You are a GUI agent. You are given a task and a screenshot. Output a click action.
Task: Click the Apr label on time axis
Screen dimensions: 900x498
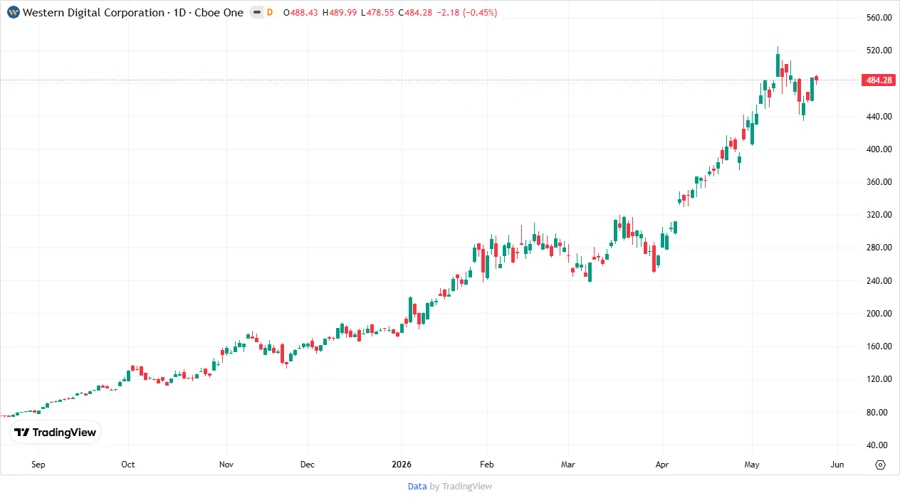coord(662,464)
